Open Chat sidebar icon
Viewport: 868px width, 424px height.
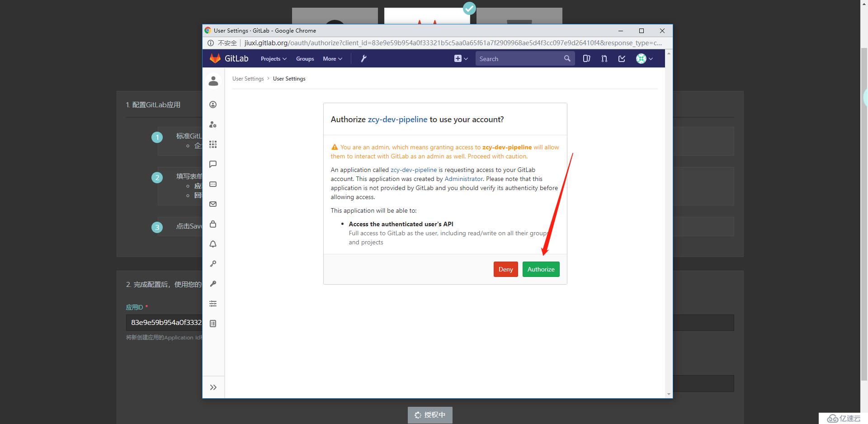(x=213, y=164)
